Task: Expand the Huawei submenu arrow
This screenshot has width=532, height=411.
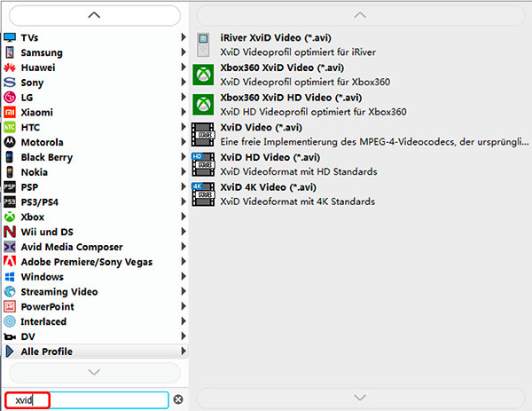Action: click(x=184, y=67)
